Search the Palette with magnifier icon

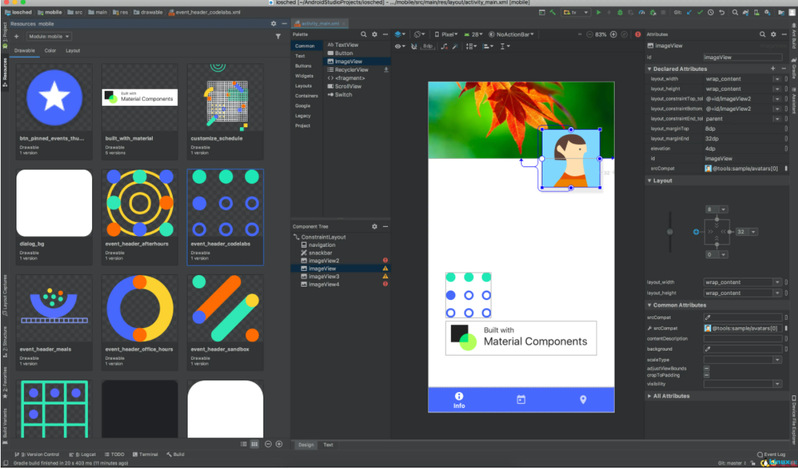[364, 34]
